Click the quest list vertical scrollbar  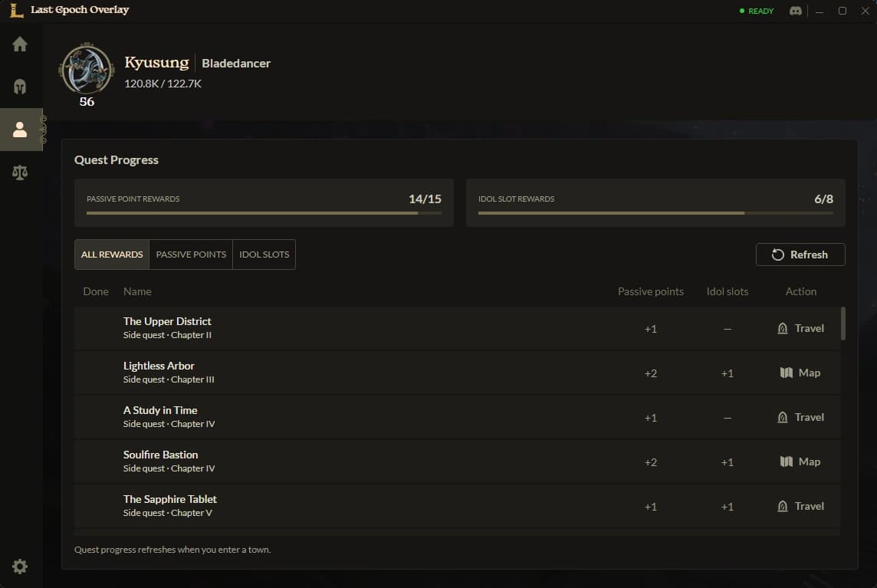(x=843, y=324)
